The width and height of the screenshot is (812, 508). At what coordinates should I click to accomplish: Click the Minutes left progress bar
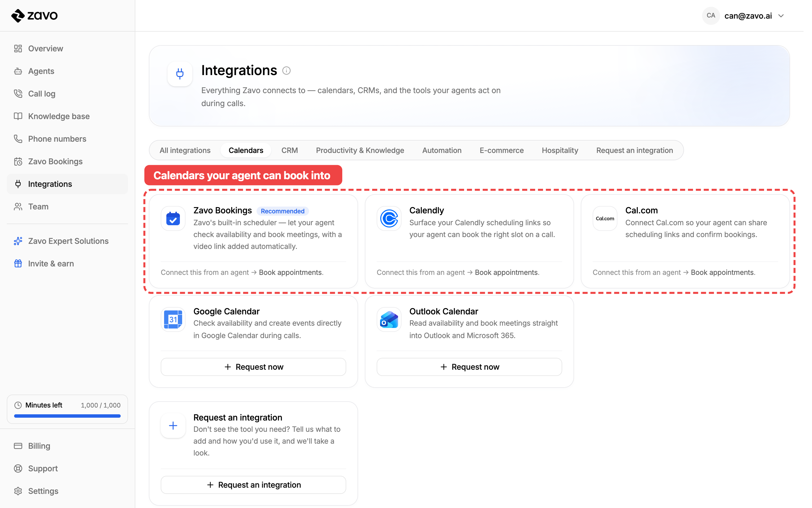67,416
